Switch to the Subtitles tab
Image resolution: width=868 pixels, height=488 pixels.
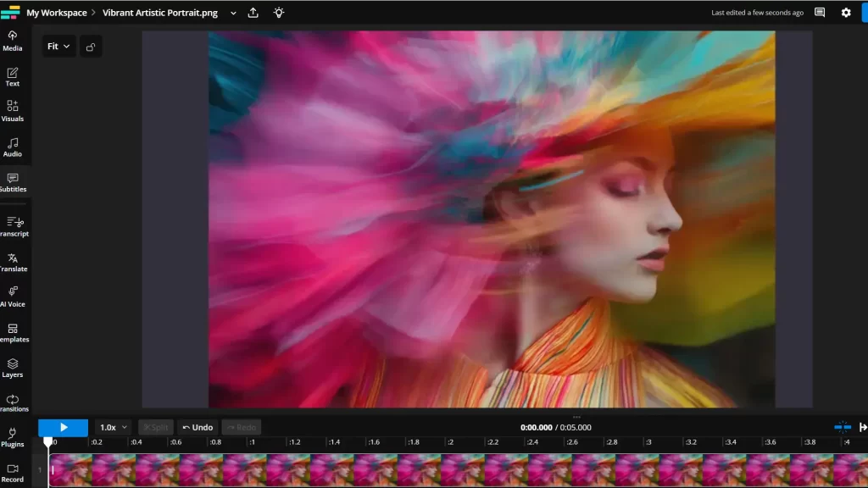pyautogui.click(x=13, y=182)
